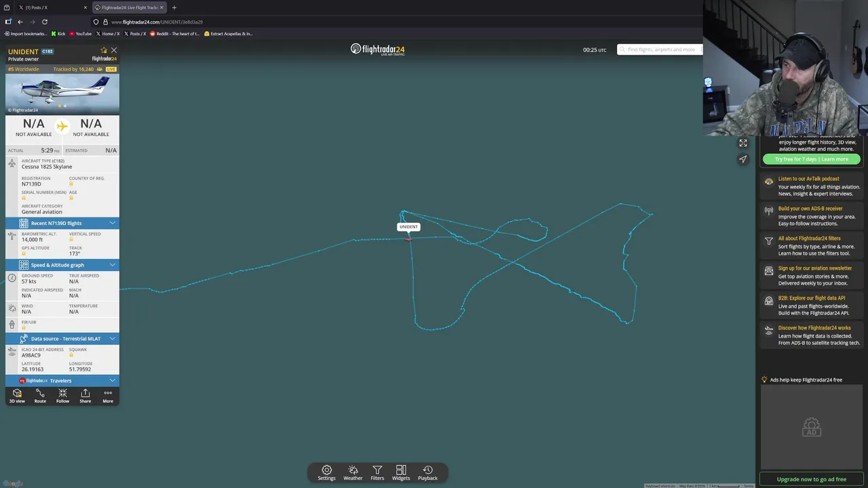The image size is (868, 488).
Task: Toggle fullscreen map icon
Action: pos(743,143)
